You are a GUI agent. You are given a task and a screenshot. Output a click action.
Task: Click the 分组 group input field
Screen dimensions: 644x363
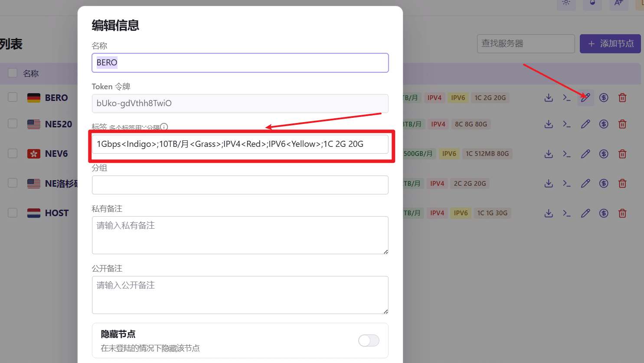pos(240,185)
